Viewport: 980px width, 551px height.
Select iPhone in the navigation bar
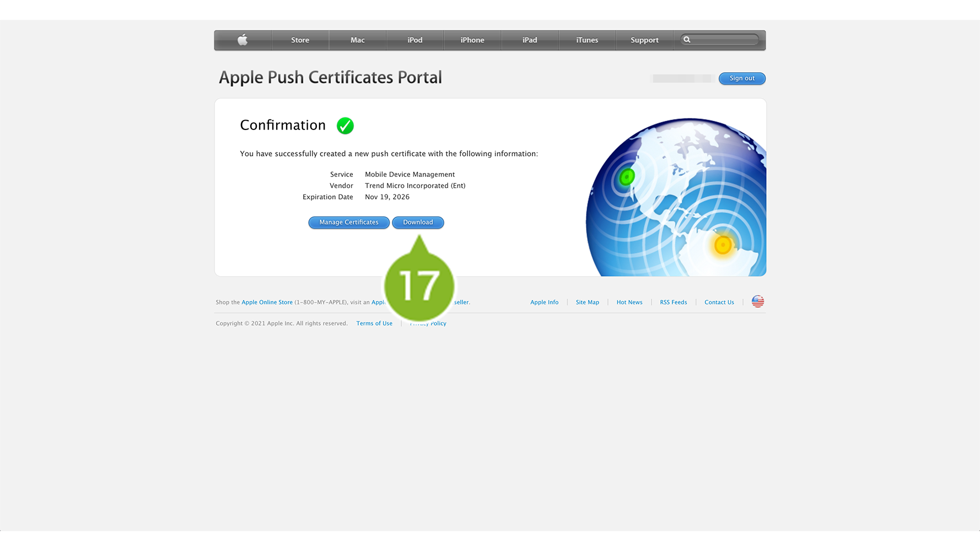point(472,40)
